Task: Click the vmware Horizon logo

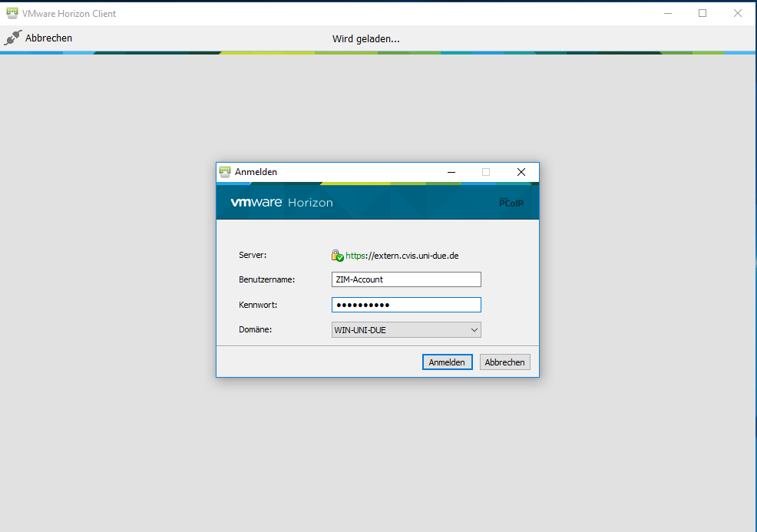Action: (x=282, y=203)
